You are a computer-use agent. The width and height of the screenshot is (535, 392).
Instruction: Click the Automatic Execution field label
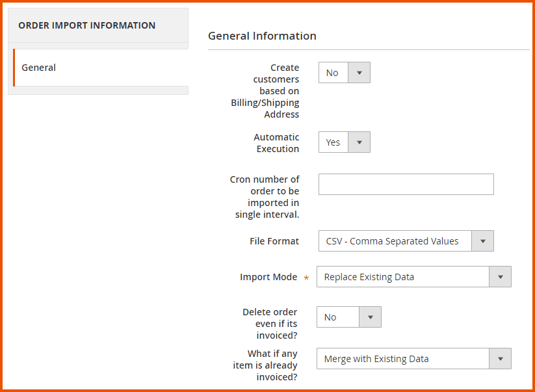275,142
